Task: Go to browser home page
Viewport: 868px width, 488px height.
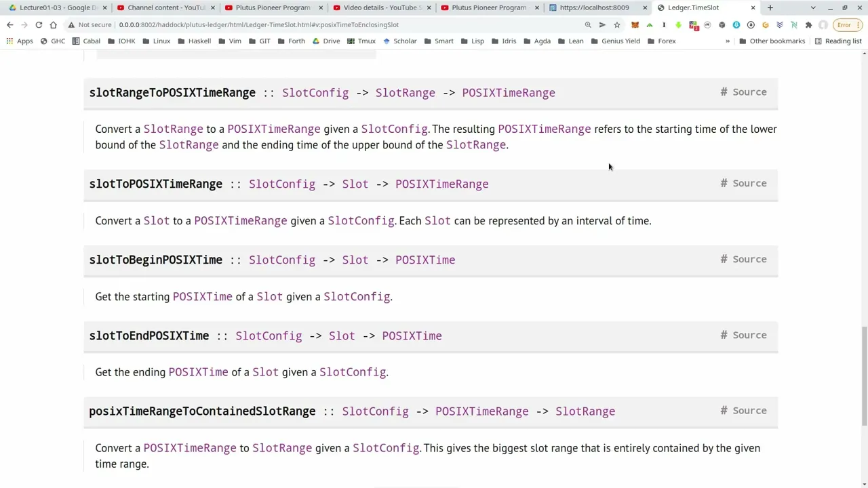Action: [53, 25]
